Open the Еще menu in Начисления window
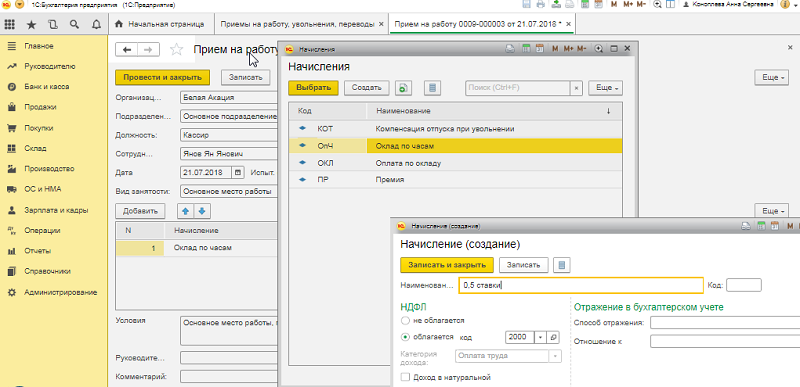Image resolution: width=800 pixels, height=387 pixels. coord(606,88)
